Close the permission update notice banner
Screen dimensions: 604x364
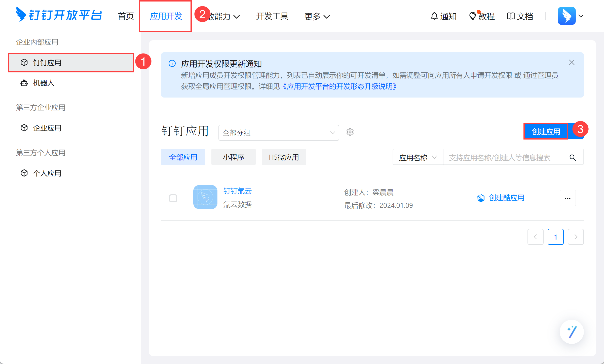572,62
